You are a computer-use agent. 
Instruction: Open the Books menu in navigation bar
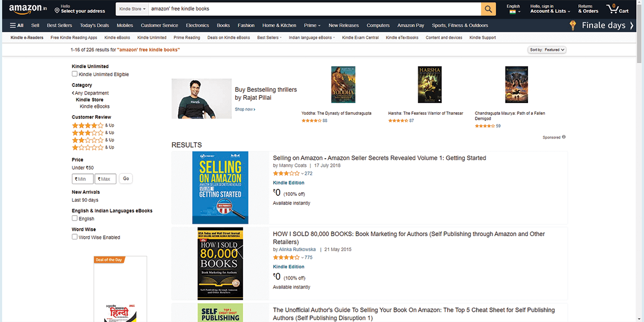point(223,25)
